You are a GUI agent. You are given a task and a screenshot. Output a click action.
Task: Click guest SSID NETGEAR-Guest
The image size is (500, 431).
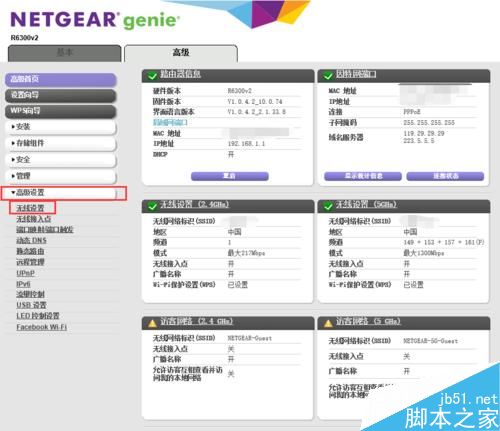click(250, 338)
